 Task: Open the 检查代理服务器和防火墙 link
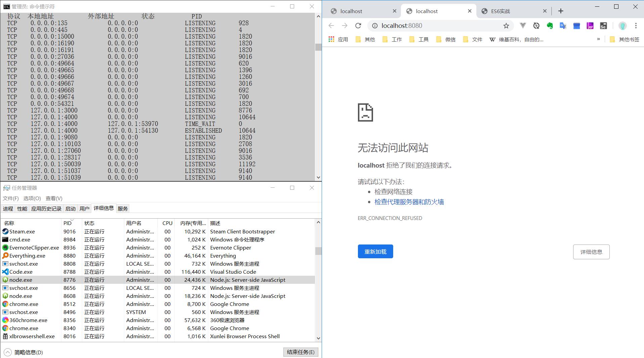[409, 202]
